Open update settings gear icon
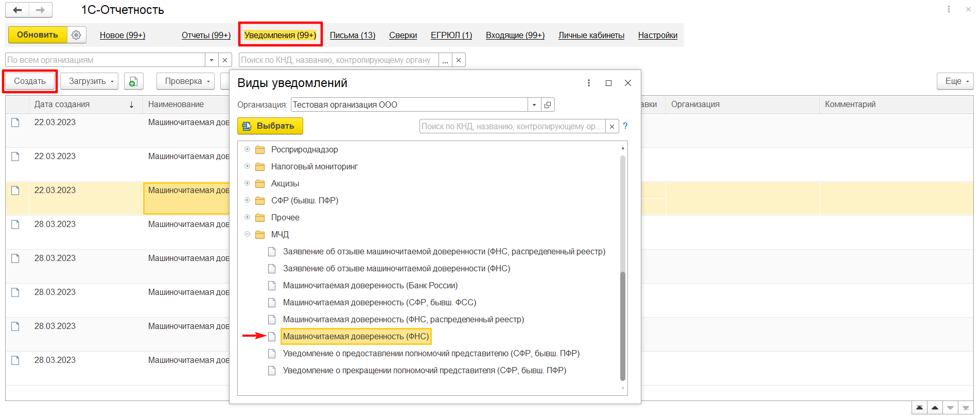Screen dimensions: 980x418 pyautogui.click(x=76, y=35)
